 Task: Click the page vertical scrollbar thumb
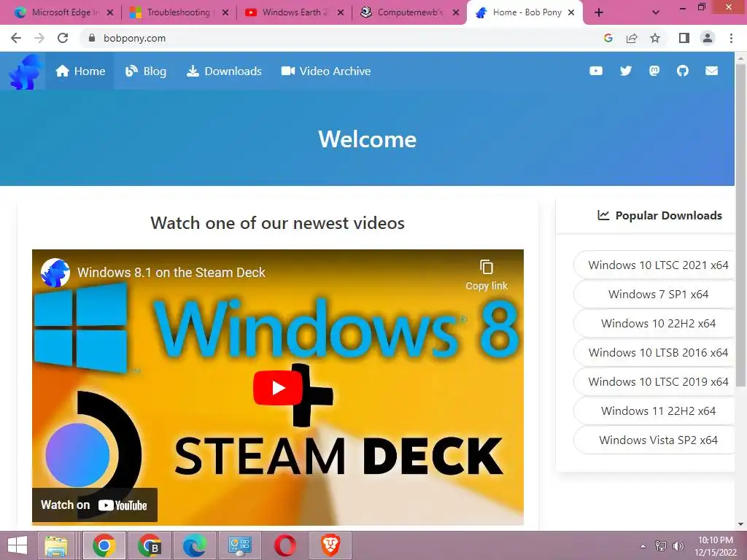[x=740, y=224]
